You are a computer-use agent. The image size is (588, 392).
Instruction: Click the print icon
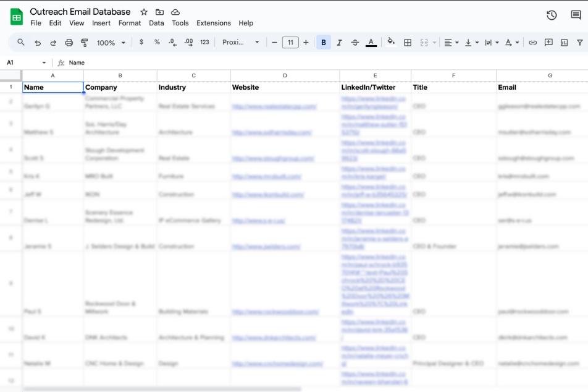click(69, 43)
